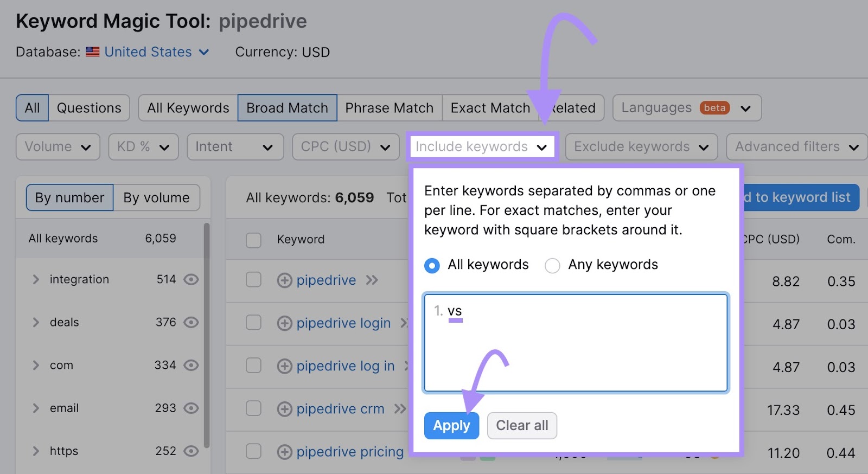Click the plus icon beside pipedrive crm
The image size is (868, 474).
284,409
